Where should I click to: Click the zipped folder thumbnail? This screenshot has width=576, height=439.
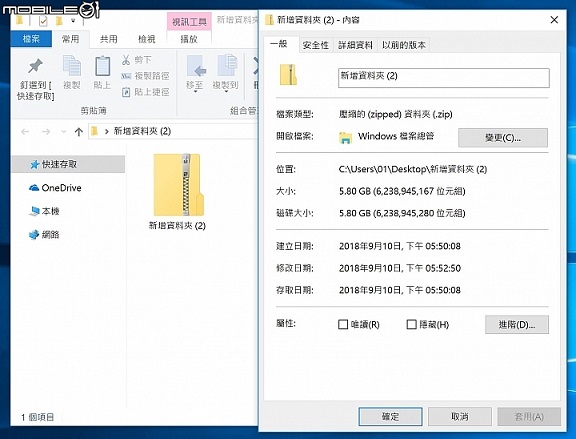click(x=178, y=184)
